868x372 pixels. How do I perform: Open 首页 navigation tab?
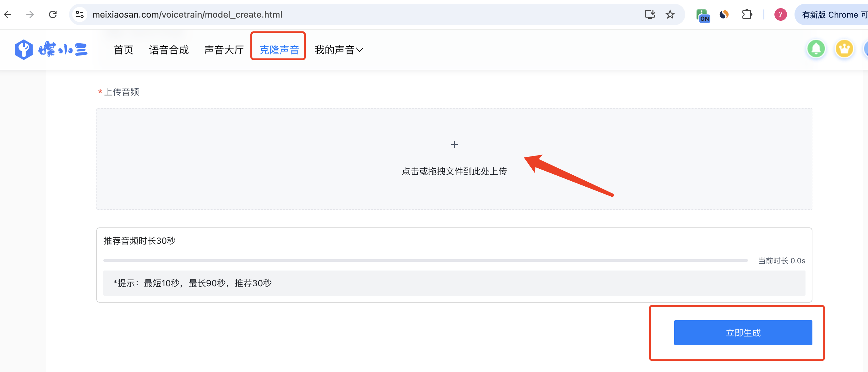(123, 50)
